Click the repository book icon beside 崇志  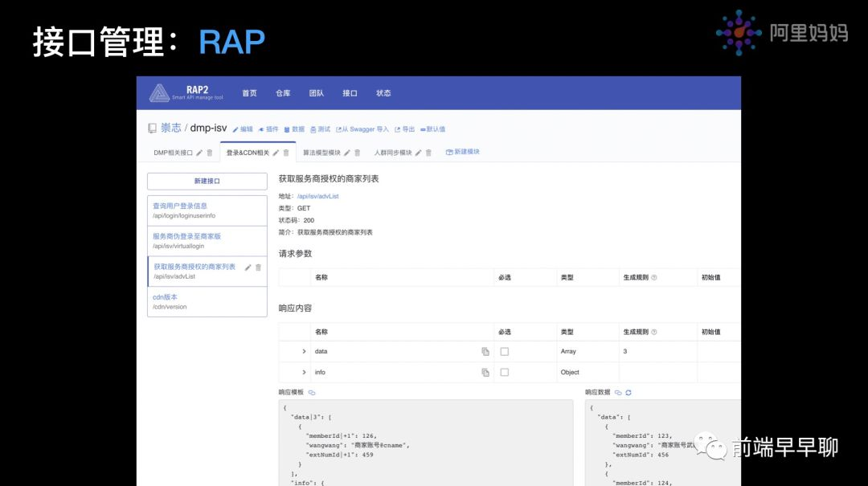pyautogui.click(x=152, y=129)
